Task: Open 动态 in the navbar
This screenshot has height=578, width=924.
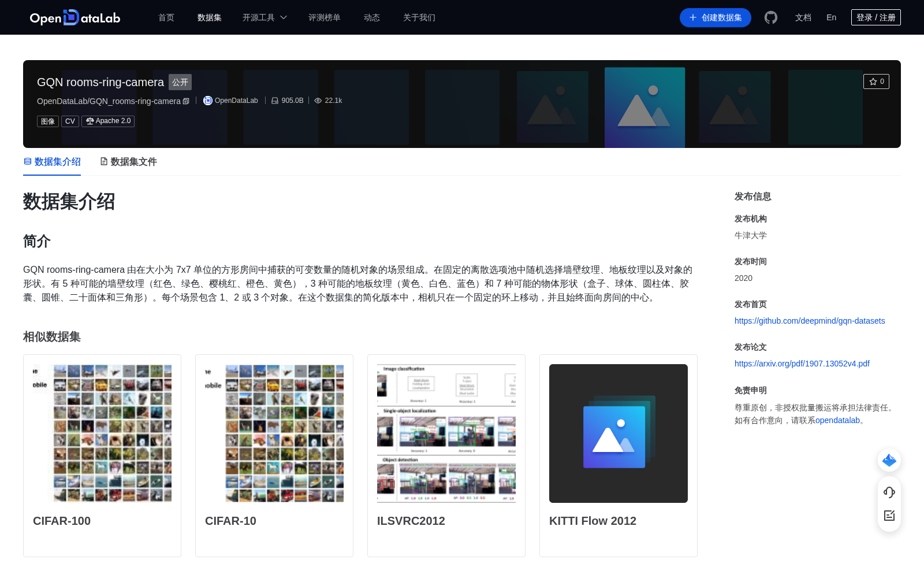Action: (x=372, y=17)
